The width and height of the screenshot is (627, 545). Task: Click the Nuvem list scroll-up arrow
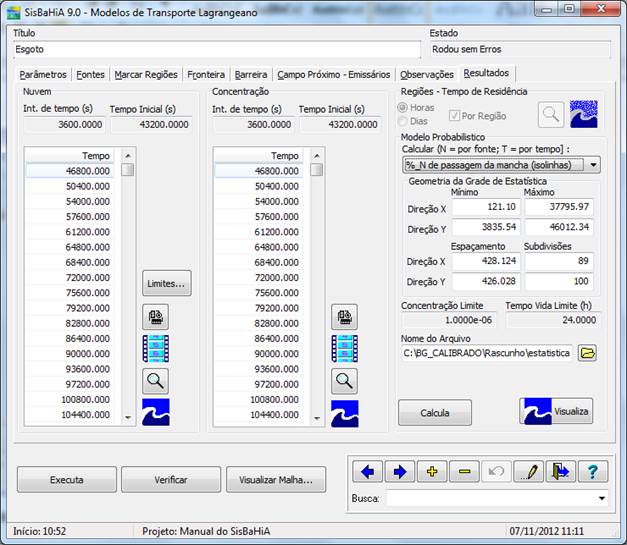[128, 156]
